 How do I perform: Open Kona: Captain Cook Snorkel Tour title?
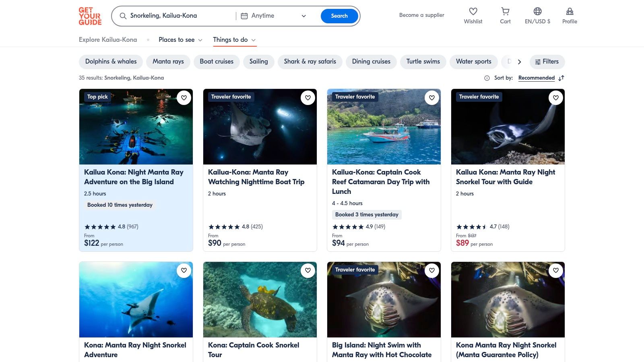(254, 350)
